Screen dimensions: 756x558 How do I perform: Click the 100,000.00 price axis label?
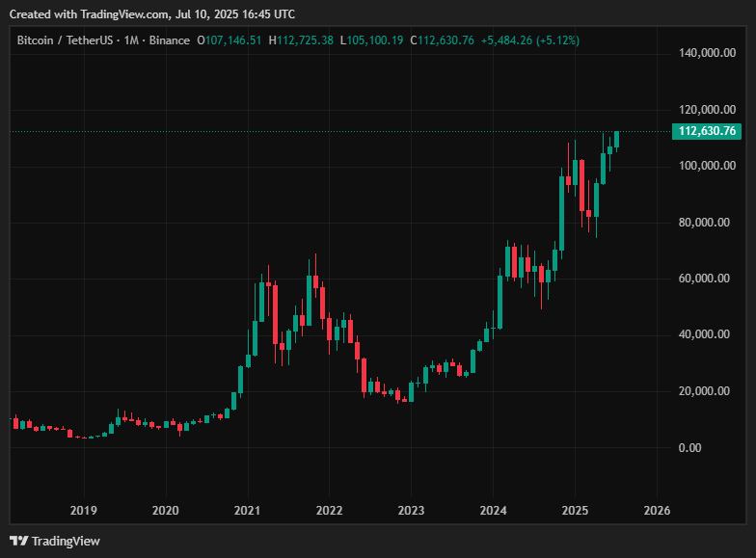708,166
